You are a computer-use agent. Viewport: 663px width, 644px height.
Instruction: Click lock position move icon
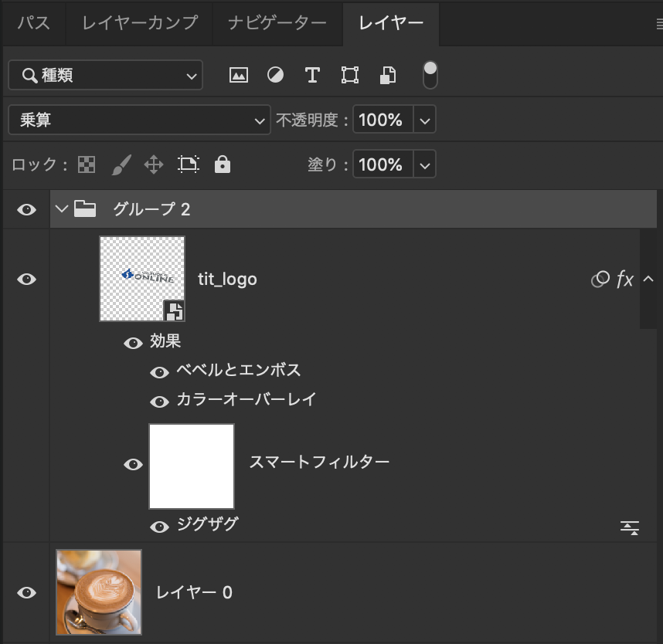click(154, 164)
